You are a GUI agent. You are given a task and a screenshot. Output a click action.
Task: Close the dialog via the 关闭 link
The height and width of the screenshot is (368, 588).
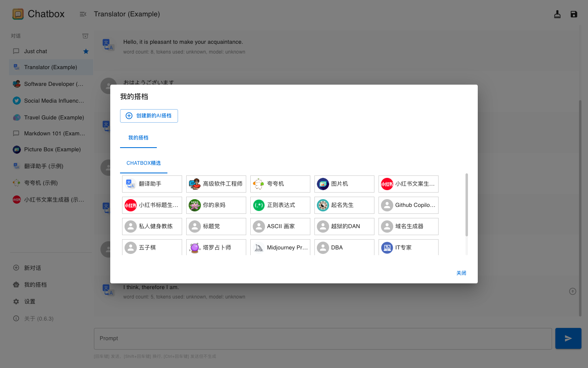[x=461, y=273]
